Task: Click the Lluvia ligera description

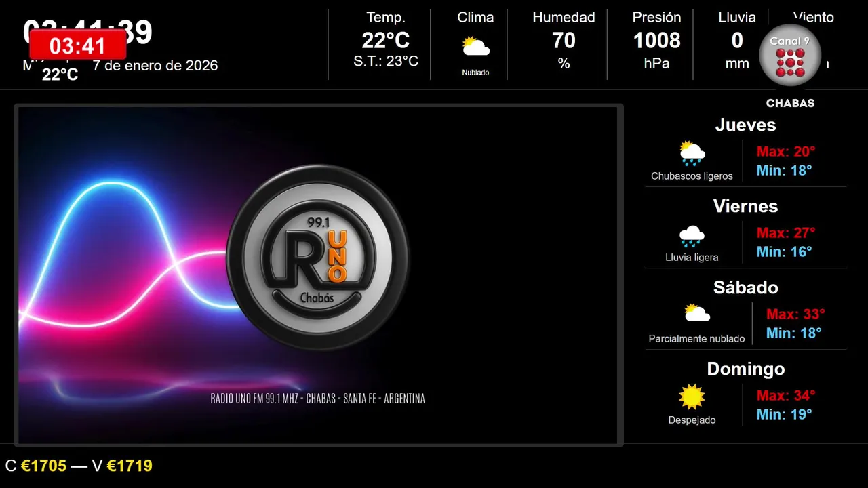Action: coord(692,258)
